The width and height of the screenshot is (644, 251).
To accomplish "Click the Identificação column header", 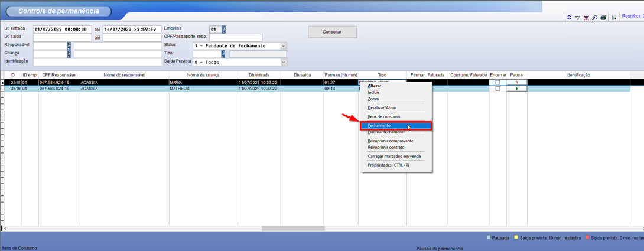I will (x=578, y=75).
